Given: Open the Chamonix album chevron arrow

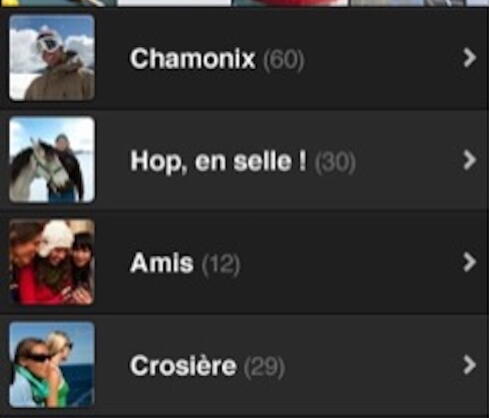Looking at the screenshot, I should pos(469,58).
